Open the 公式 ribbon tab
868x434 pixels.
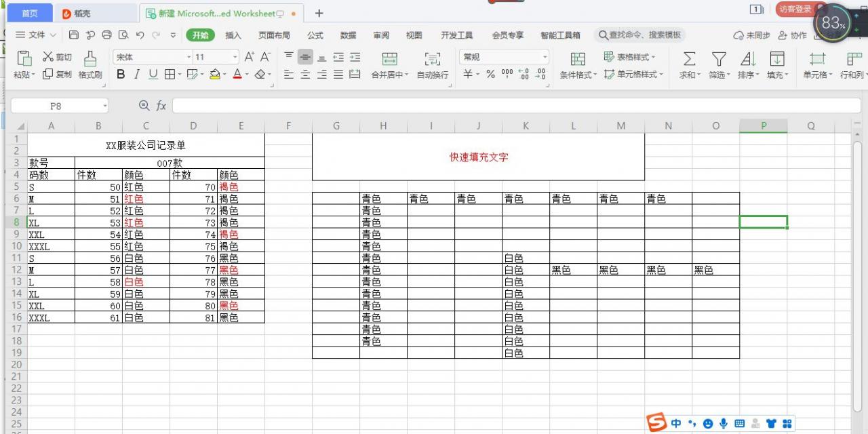[315, 35]
